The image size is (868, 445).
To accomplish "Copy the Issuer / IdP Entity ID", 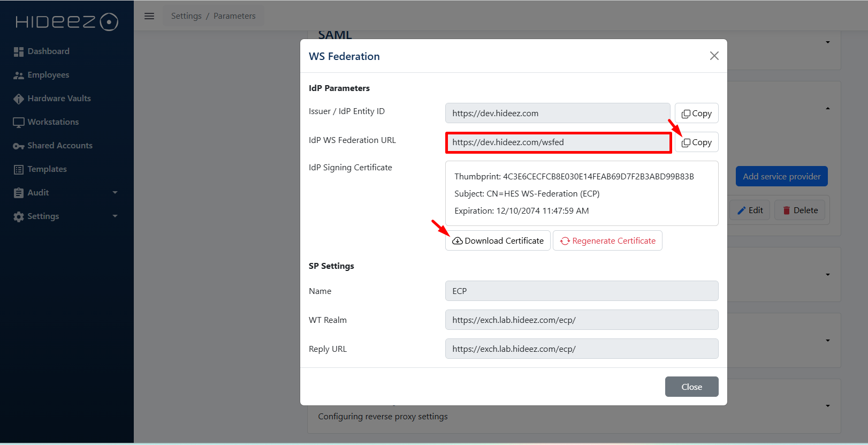I will pos(696,114).
